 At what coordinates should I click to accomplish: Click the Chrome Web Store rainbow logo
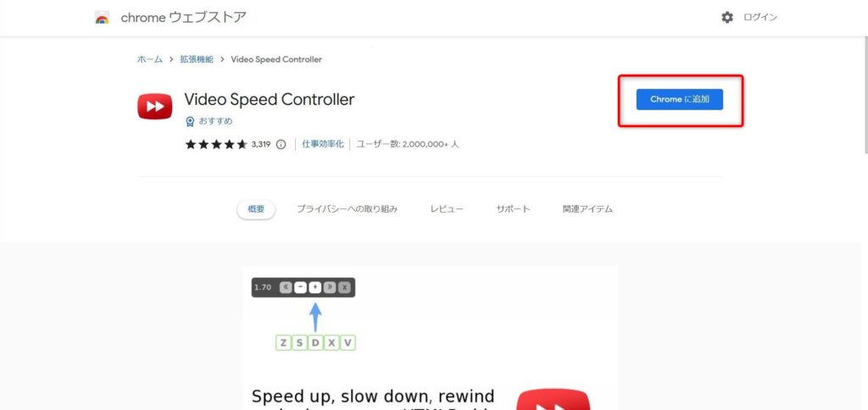(102, 18)
